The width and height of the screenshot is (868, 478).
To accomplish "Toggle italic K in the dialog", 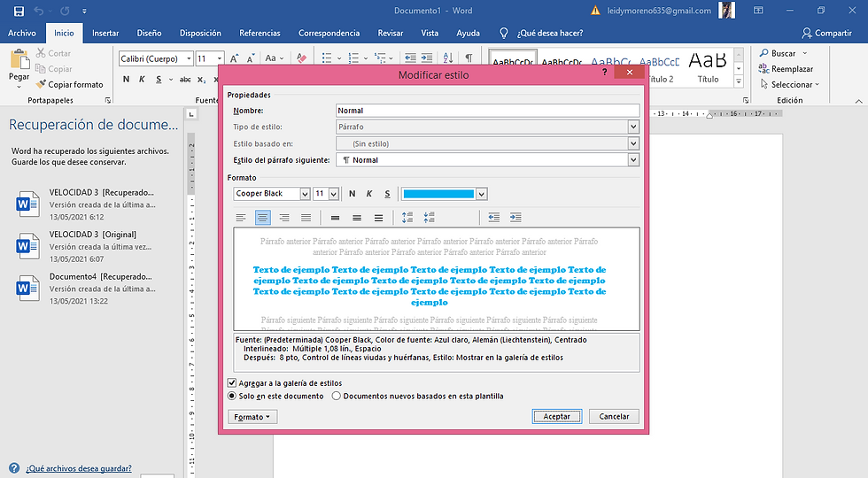I will click(x=369, y=194).
